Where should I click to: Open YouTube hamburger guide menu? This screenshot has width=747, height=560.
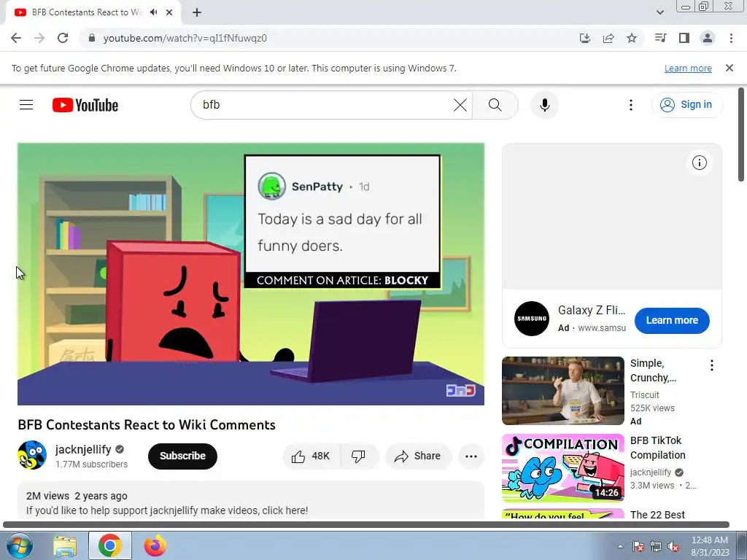[x=26, y=105]
